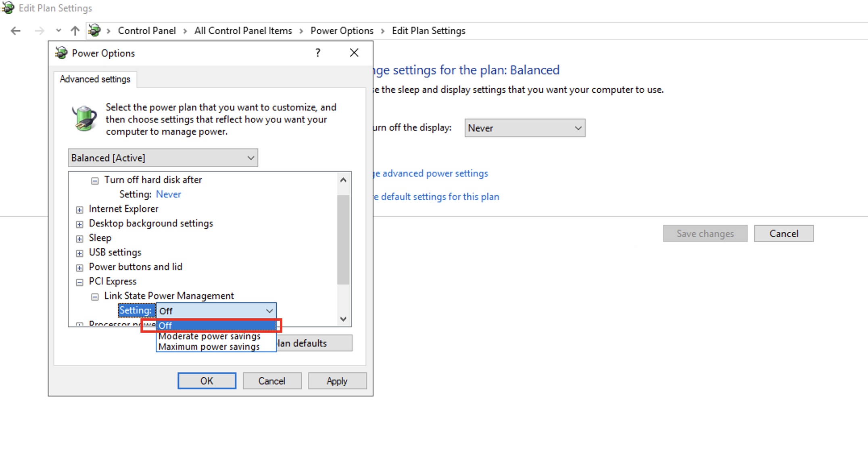Collapse the PCI Express node

[x=79, y=282]
